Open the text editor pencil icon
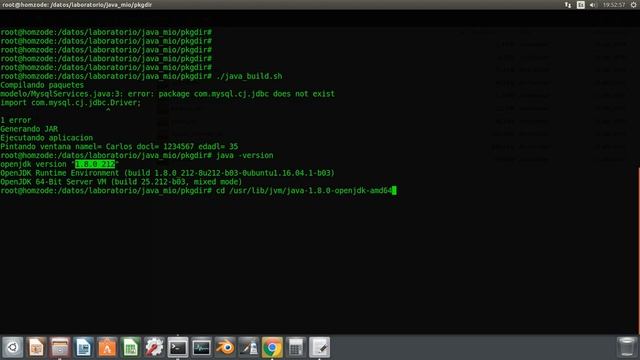 320,347
